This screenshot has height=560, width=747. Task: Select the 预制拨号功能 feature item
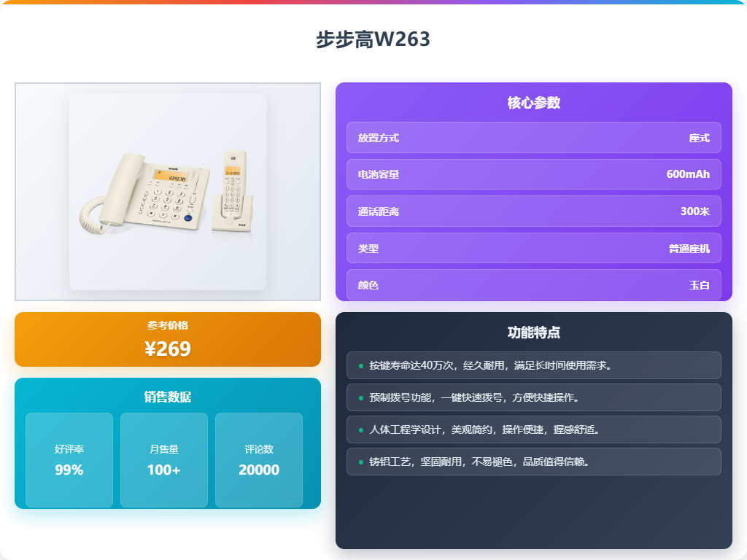click(x=533, y=397)
